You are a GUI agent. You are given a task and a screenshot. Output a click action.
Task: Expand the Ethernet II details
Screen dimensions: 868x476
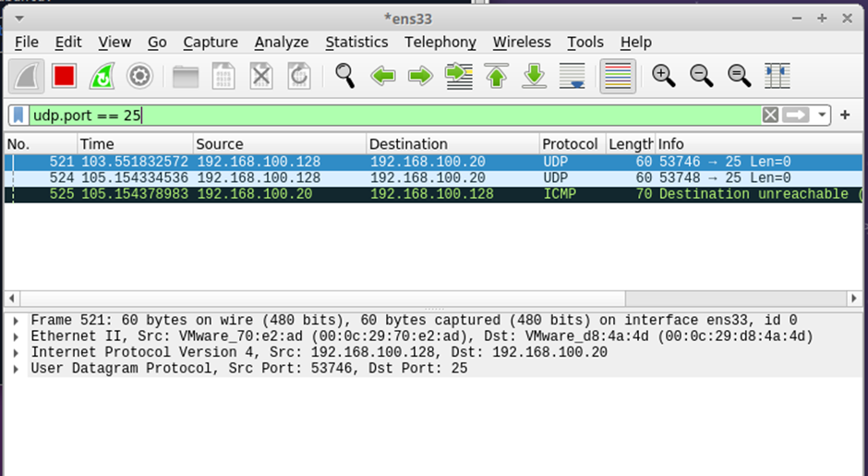pyautogui.click(x=16, y=336)
